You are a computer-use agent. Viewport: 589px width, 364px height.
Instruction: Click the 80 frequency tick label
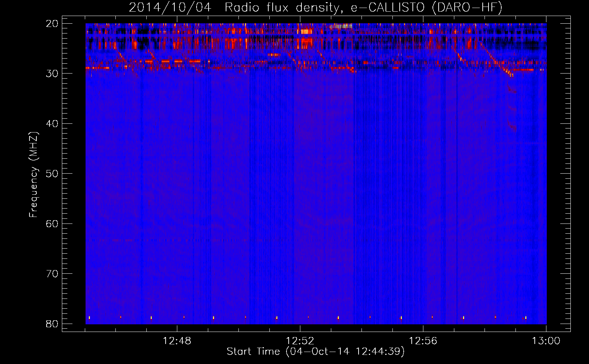(52, 324)
